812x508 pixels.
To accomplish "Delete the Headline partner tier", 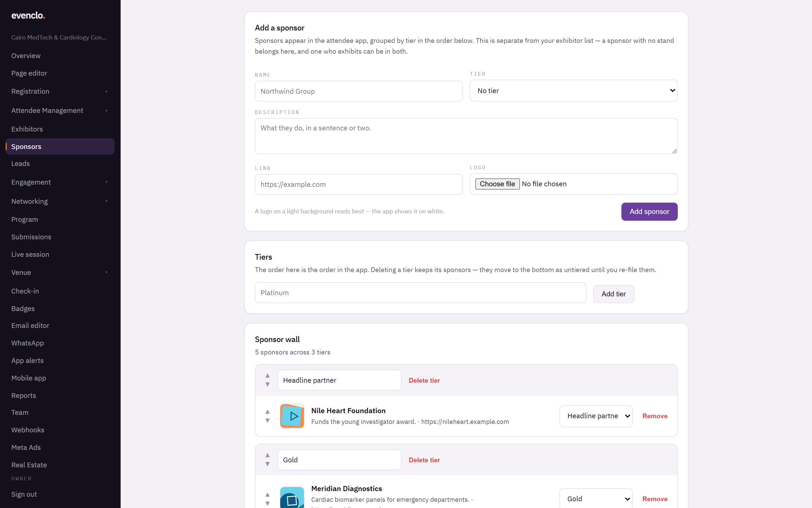I will click(424, 380).
